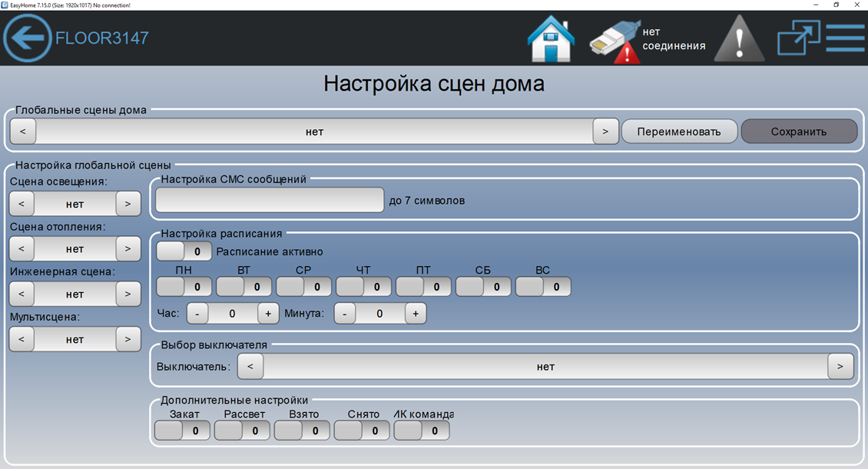Enable the ПН weekday toggle
Screen dimensions: 868x469
pyautogui.click(x=184, y=287)
